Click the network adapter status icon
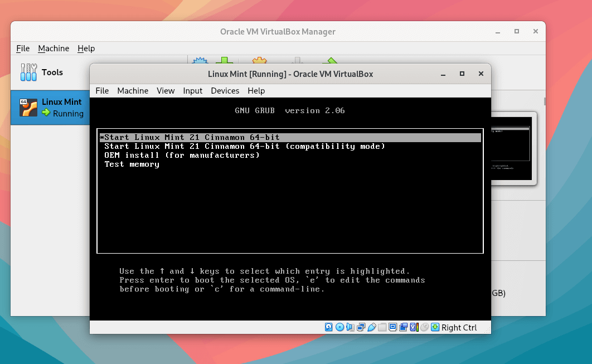The width and height of the screenshot is (592, 364). [361, 327]
